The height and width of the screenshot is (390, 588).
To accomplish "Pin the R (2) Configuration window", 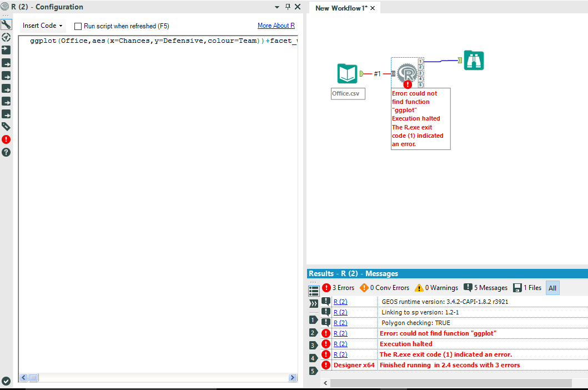I will (x=288, y=7).
